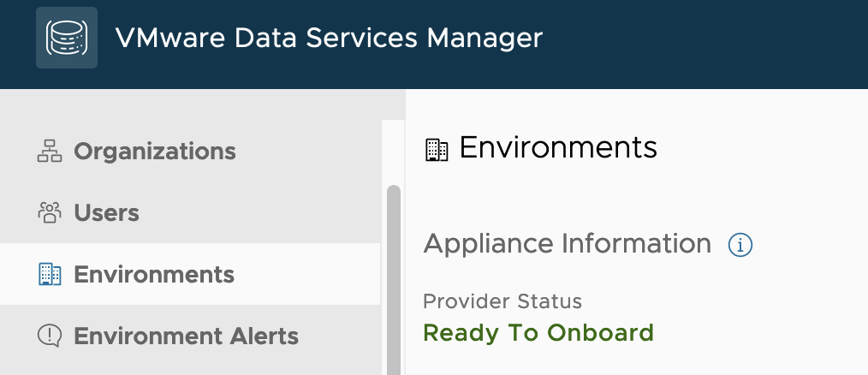Click empty area of the dark header bar
868x375 pixels.
(x=702, y=43)
